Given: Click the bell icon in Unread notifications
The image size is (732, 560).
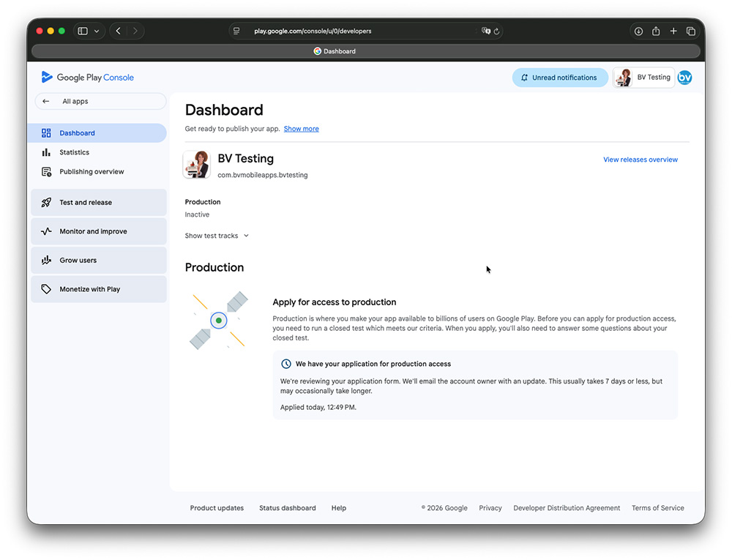Looking at the screenshot, I should [x=524, y=78].
